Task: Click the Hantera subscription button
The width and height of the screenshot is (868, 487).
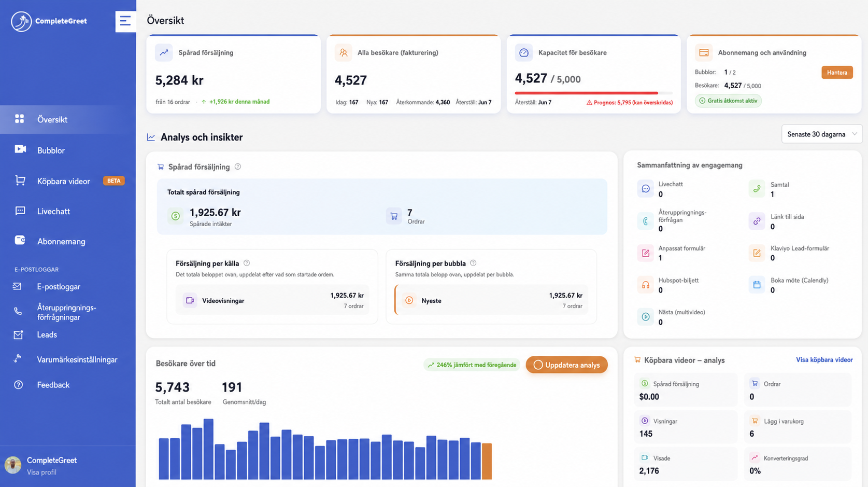Action: point(837,73)
